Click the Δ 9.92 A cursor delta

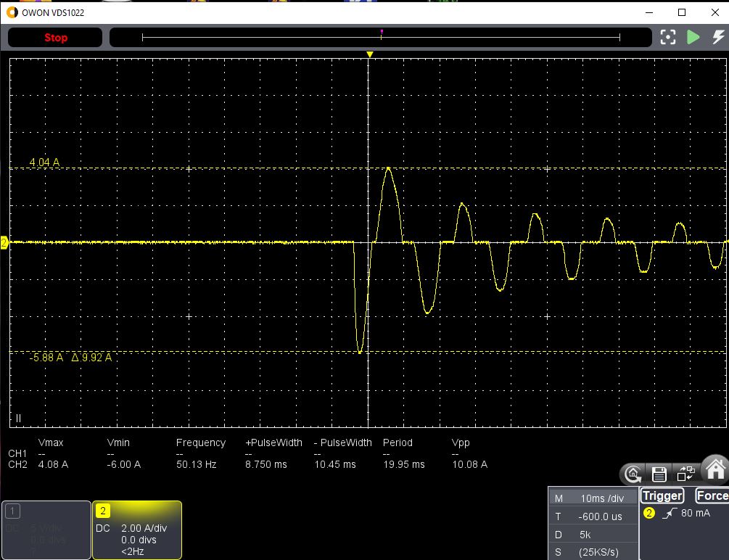tap(91, 358)
